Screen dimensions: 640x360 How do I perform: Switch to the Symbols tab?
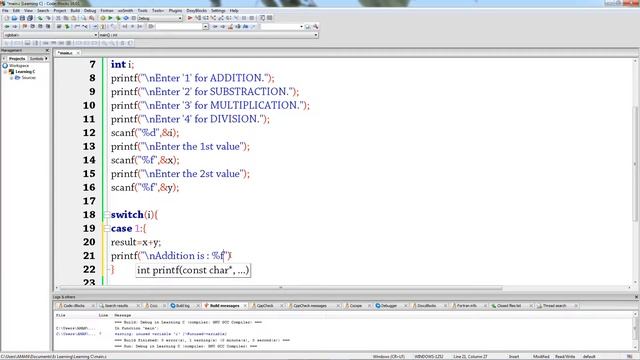[36, 59]
